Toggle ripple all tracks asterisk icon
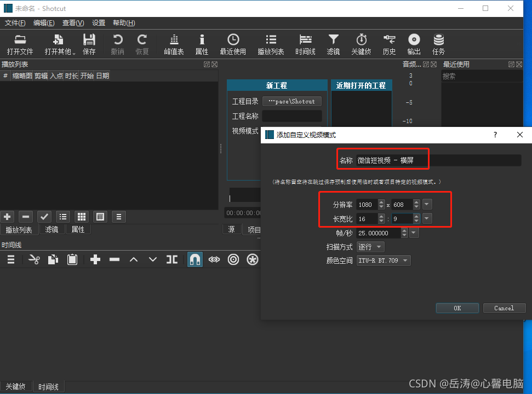Image resolution: width=532 pixels, height=394 pixels. [x=253, y=260]
